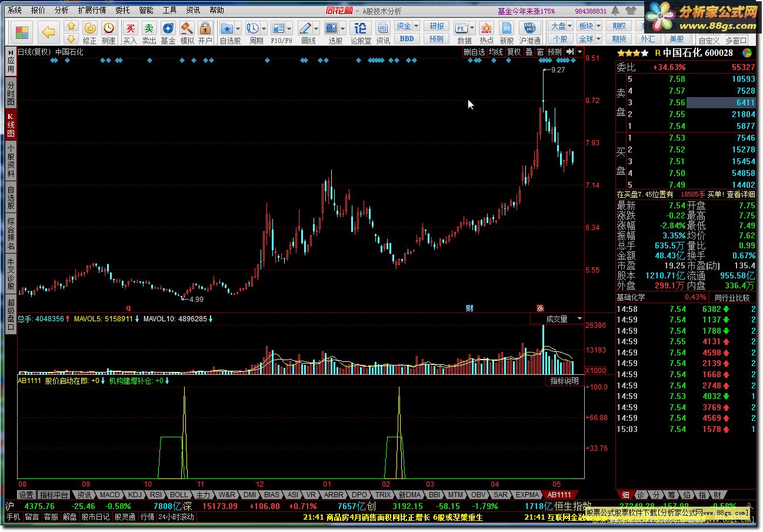
Task: Open the 系统 menu
Action: (15, 10)
